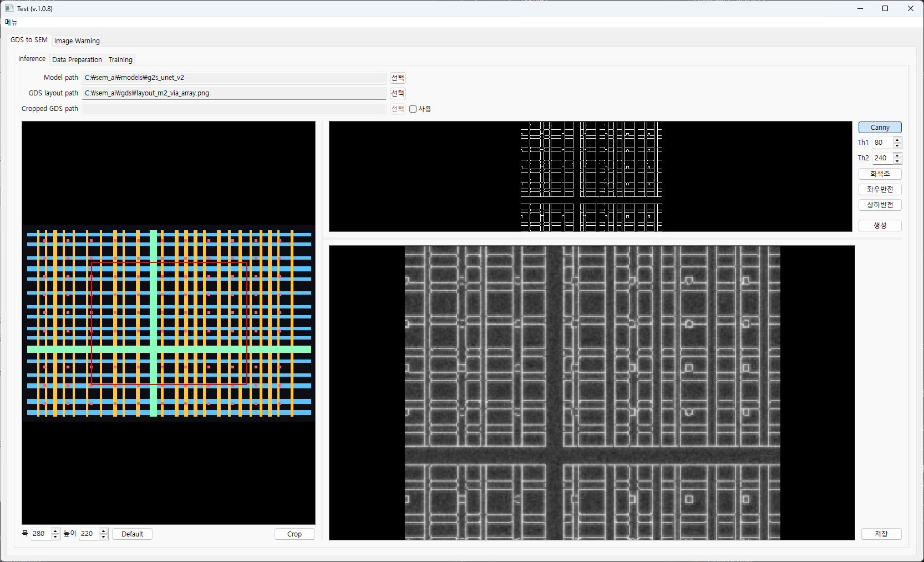
Task: Click the Model path text field
Action: pos(234,78)
